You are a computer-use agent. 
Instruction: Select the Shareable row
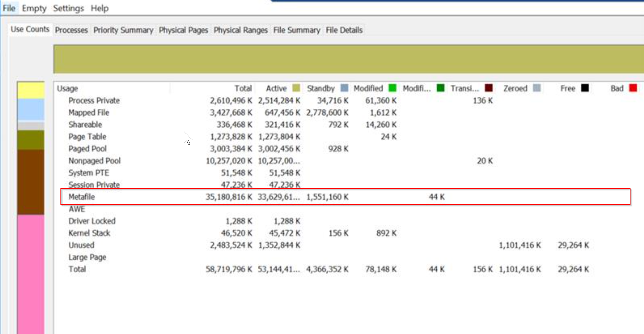(348, 125)
